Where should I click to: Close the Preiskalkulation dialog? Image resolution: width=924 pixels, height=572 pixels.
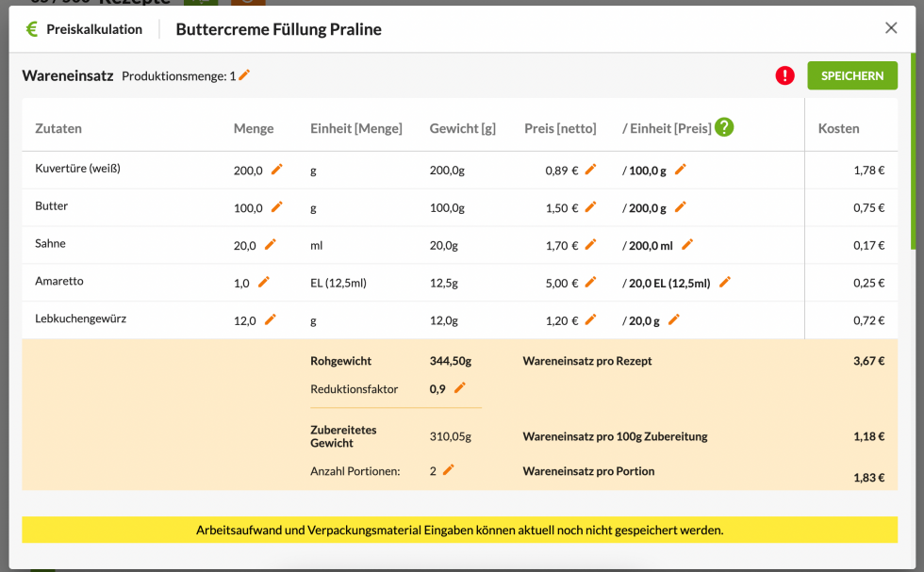pyautogui.click(x=891, y=28)
